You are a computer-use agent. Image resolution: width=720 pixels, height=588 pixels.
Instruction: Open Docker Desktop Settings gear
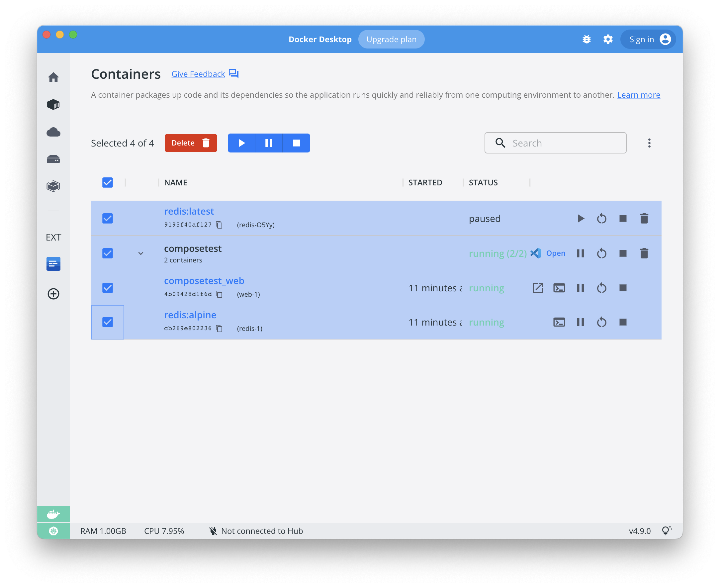point(607,39)
